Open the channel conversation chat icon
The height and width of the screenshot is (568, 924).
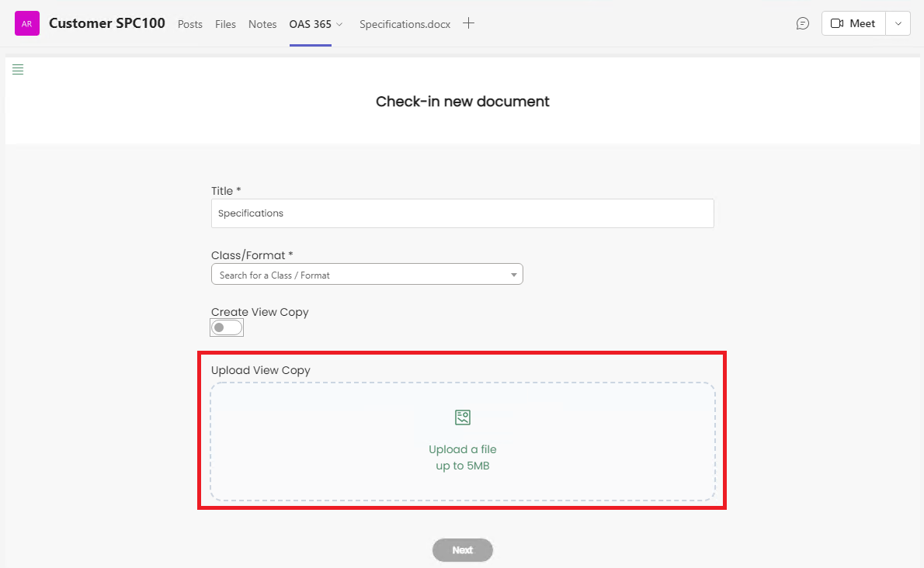pyautogui.click(x=803, y=23)
